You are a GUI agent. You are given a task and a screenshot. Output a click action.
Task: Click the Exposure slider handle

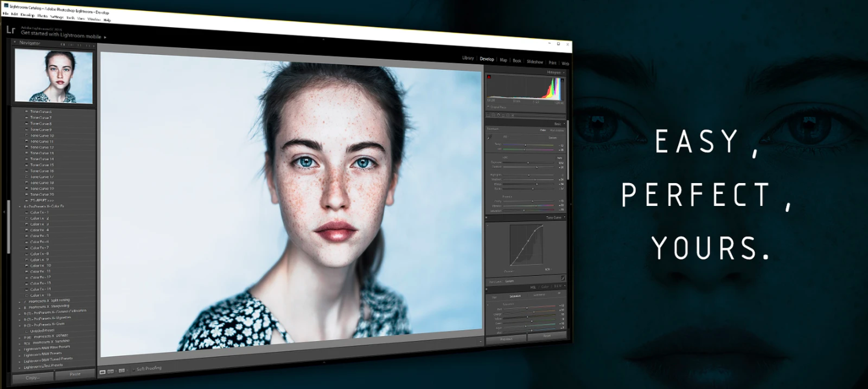coord(529,162)
